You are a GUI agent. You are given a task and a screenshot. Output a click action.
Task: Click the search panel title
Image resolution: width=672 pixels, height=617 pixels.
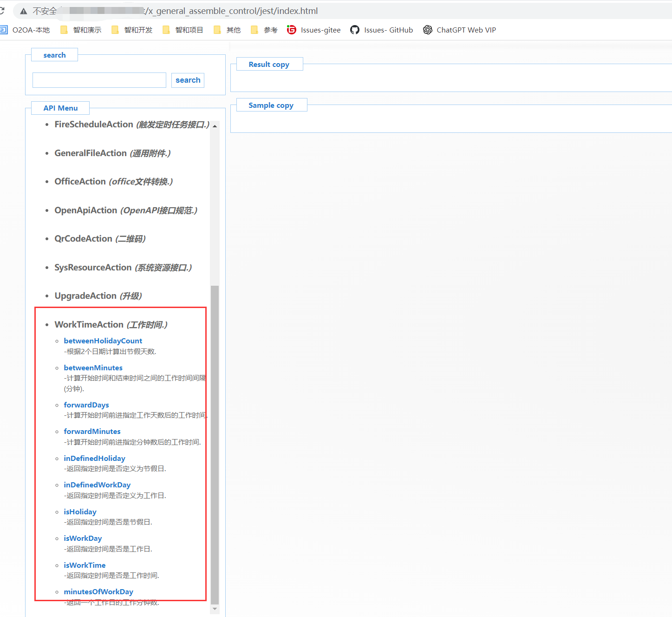pyautogui.click(x=55, y=55)
